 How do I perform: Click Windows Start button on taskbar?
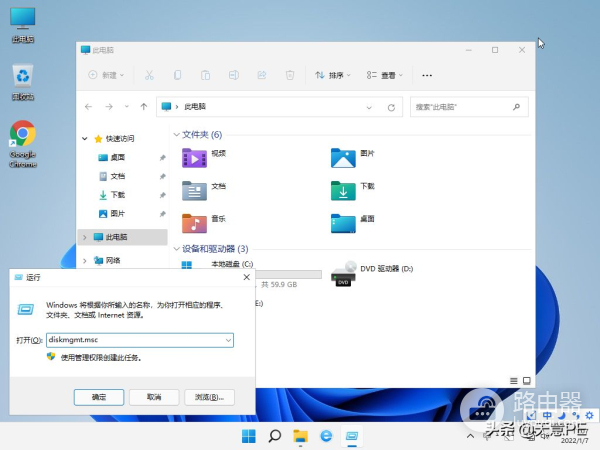pyautogui.click(x=247, y=436)
